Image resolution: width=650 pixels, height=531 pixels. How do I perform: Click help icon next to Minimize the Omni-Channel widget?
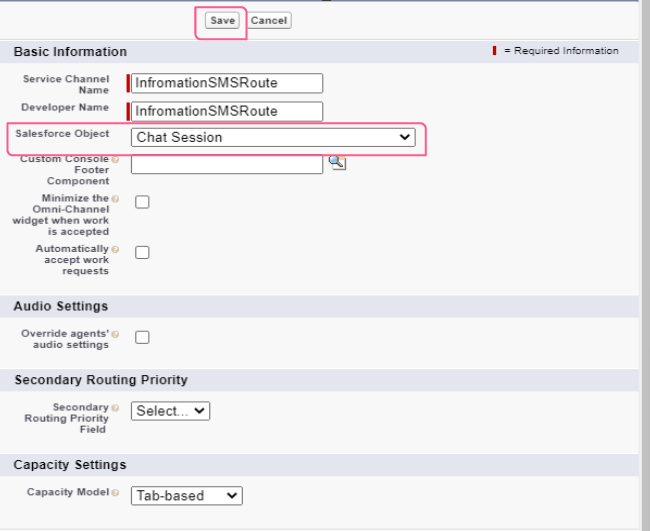pyautogui.click(x=115, y=199)
